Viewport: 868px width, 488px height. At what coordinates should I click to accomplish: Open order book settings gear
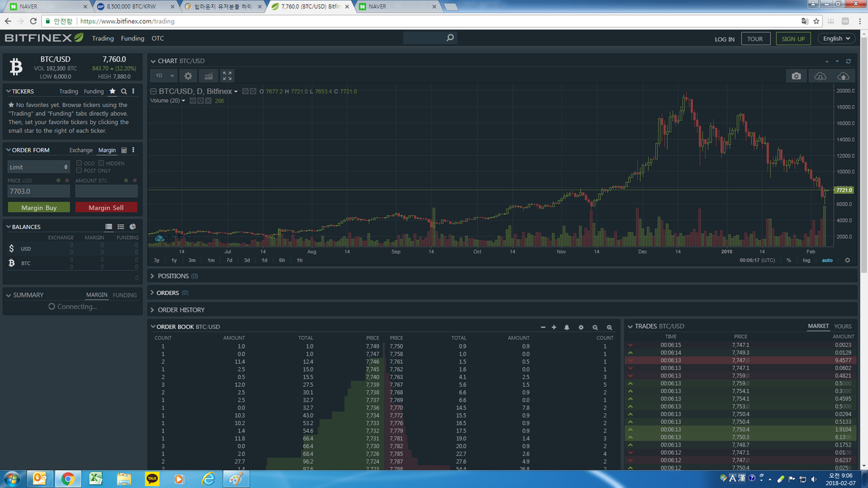(581, 327)
